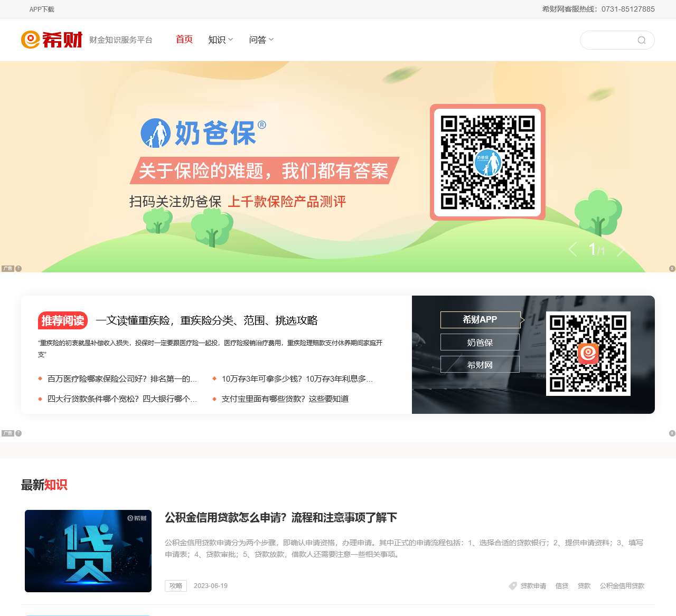This screenshot has width=676, height=616.
Task: Click the 希财 logo
Action: point(52,40)
